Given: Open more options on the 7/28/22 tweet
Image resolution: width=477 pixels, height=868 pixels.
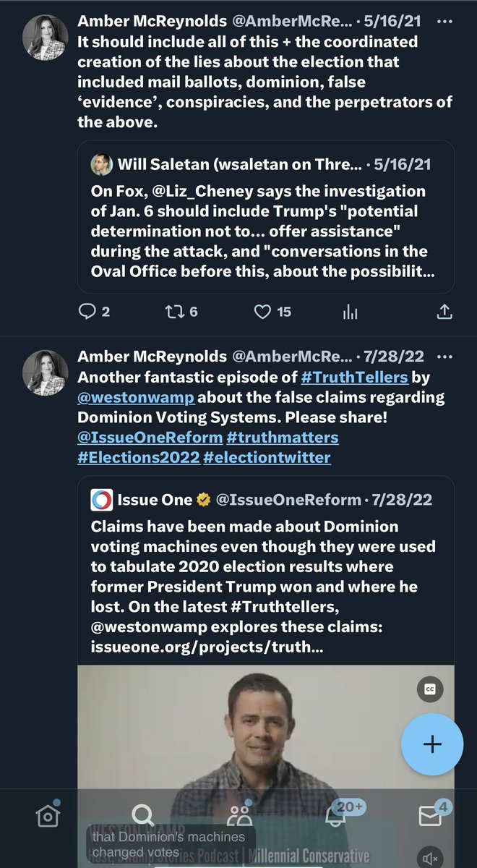Looking at the screenshot, I should pyautogui.click(x=445, y=357).
